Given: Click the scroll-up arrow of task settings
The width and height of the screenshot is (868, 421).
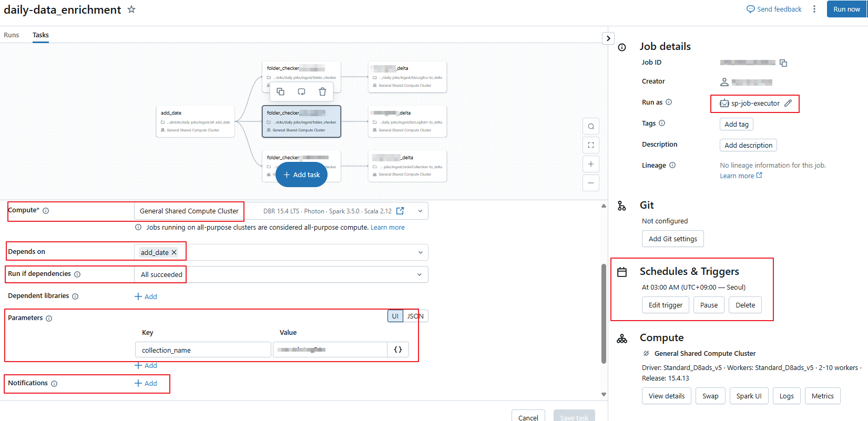Looking at the screenshot, I should pos(604,206).
